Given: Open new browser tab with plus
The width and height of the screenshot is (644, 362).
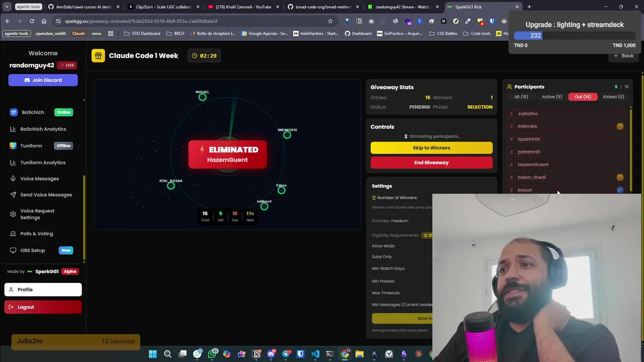Looking at the screenshot, I should pyautogui.click(x=529, y=7).
